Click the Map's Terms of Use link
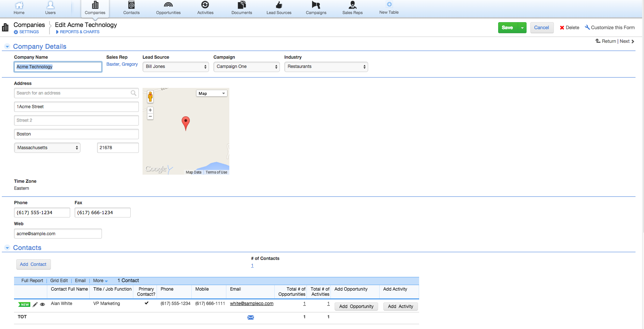The image size is (644, 329). (216, 172)
